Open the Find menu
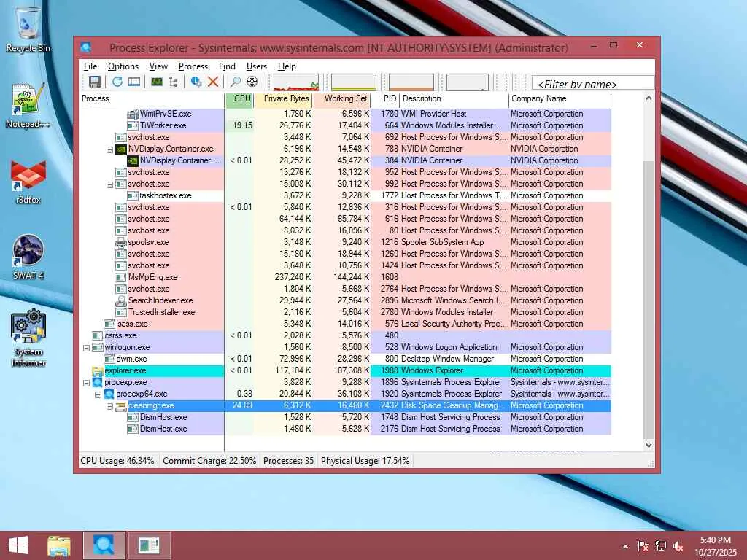 pyautogui.click(x=227, y=66)
